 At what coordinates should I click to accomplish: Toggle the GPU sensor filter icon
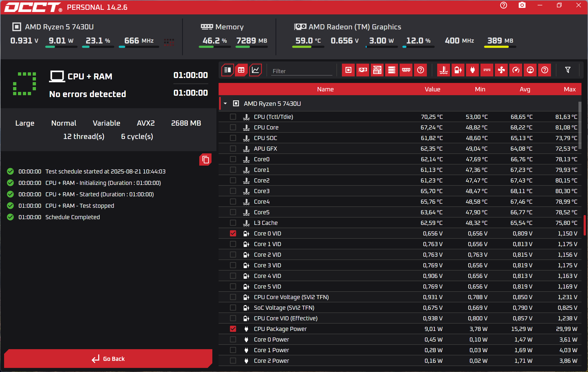pyautogui.click(x=363, y=70)
